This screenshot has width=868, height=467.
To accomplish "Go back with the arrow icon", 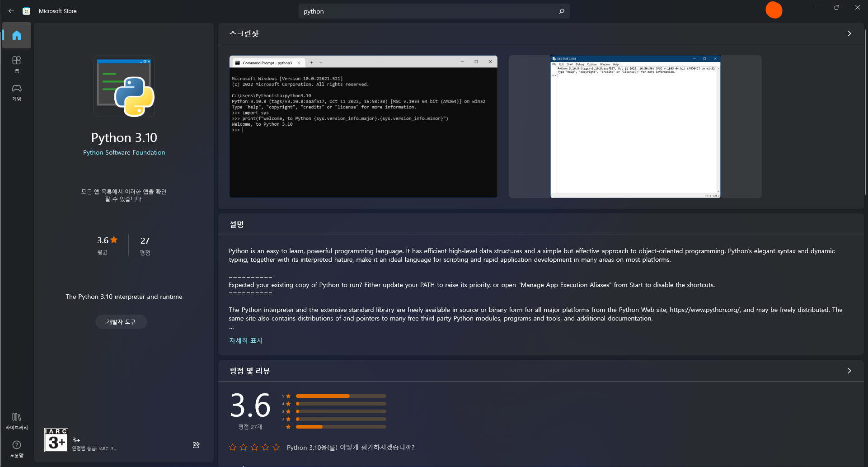I will [x=11, y=11].
